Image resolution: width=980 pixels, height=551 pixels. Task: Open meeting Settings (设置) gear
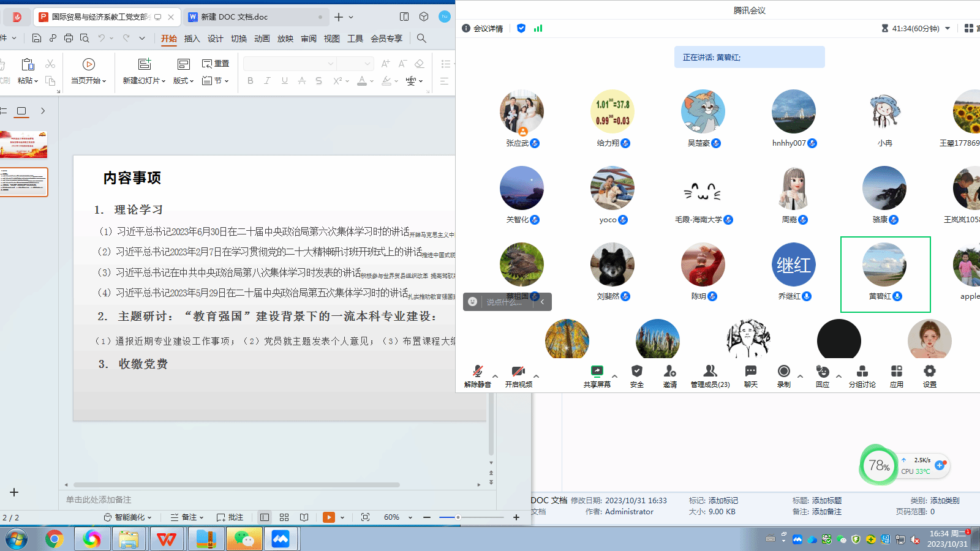click(929, 372)
